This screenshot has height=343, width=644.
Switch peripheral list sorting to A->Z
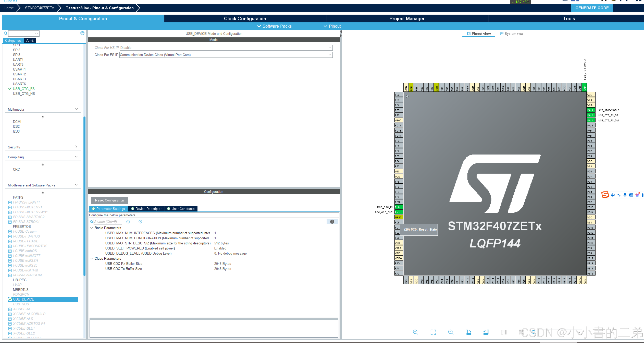pyautogui.click(x=30, y=40)
